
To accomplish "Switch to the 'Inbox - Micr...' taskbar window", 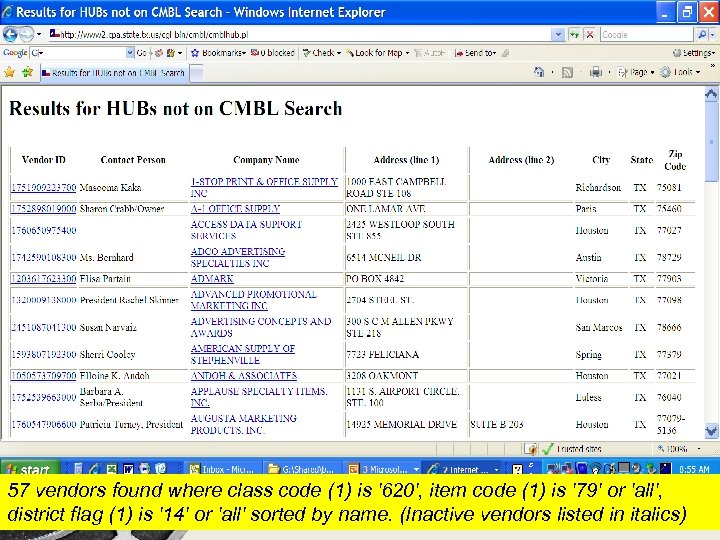I will click(223, 469).
